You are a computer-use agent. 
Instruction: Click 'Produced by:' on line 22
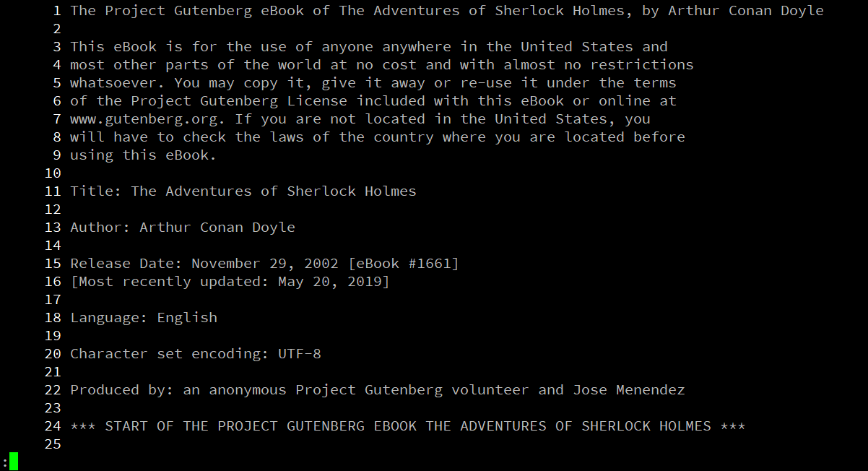[x=121, y=390]
